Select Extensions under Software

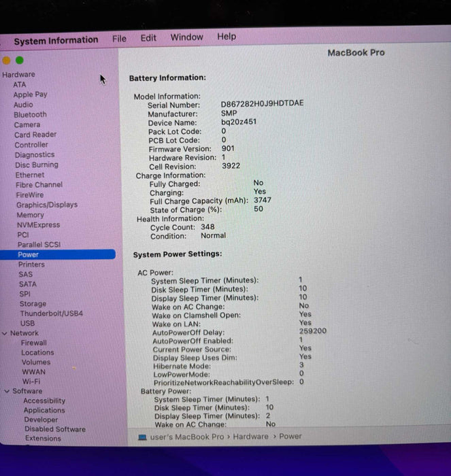(x=43, y=439)
